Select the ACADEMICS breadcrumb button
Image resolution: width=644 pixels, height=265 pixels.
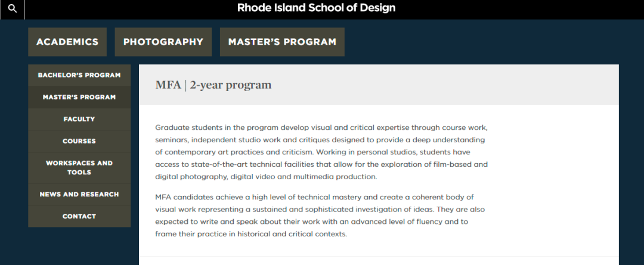point(67,42)
